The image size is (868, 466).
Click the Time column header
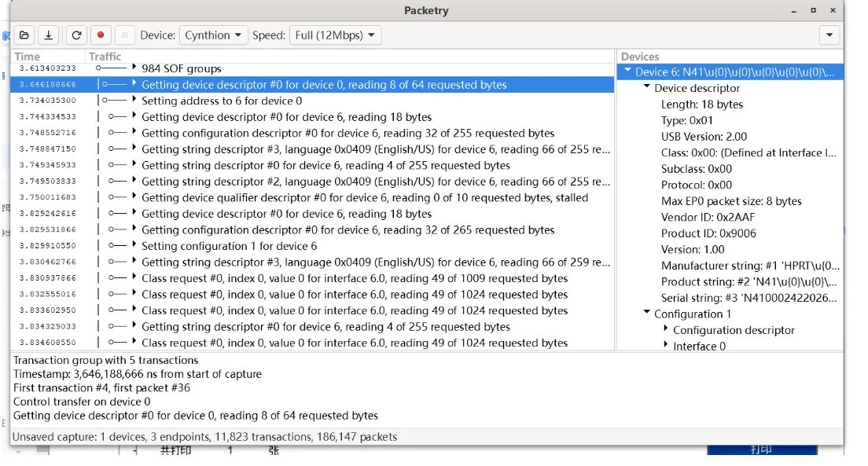point(48,57)
